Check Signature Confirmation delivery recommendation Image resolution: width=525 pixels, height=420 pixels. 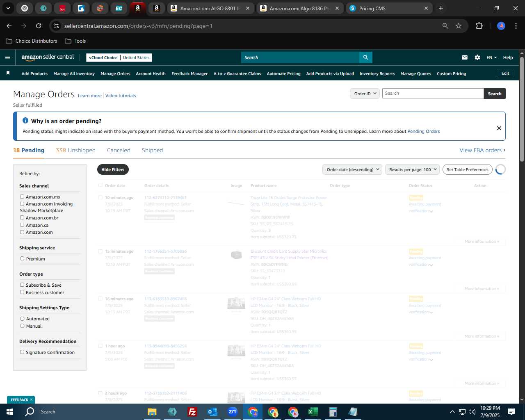click(22, 352)
